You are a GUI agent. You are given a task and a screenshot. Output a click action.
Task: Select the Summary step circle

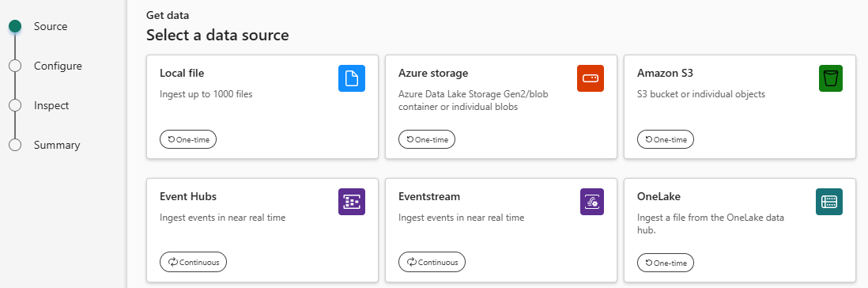click(x=15, y=145)
